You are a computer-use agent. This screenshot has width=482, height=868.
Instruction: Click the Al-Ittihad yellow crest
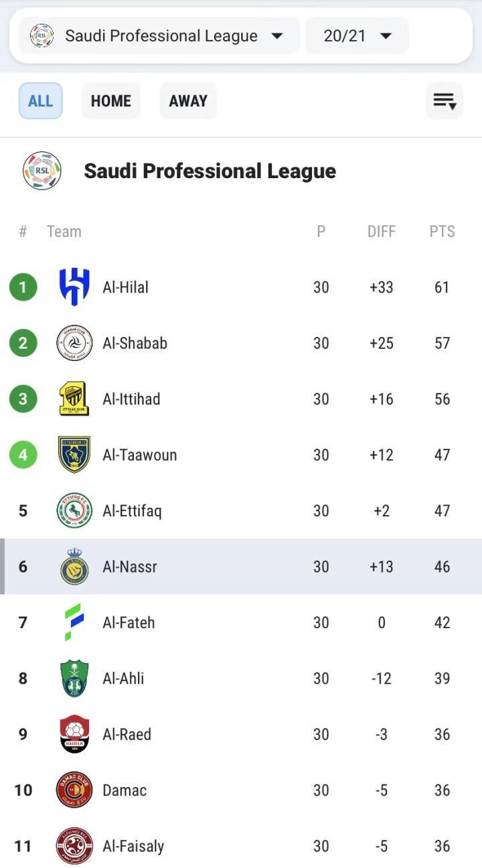[74, 399]
